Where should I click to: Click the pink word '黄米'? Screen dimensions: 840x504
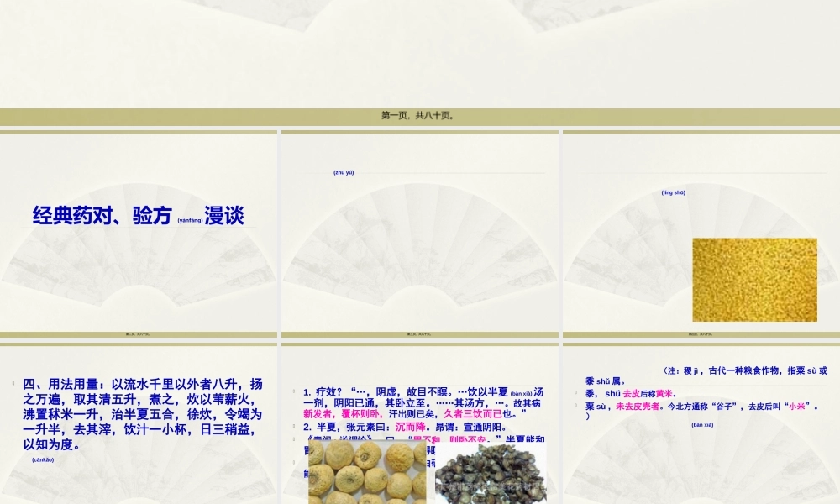664,394
